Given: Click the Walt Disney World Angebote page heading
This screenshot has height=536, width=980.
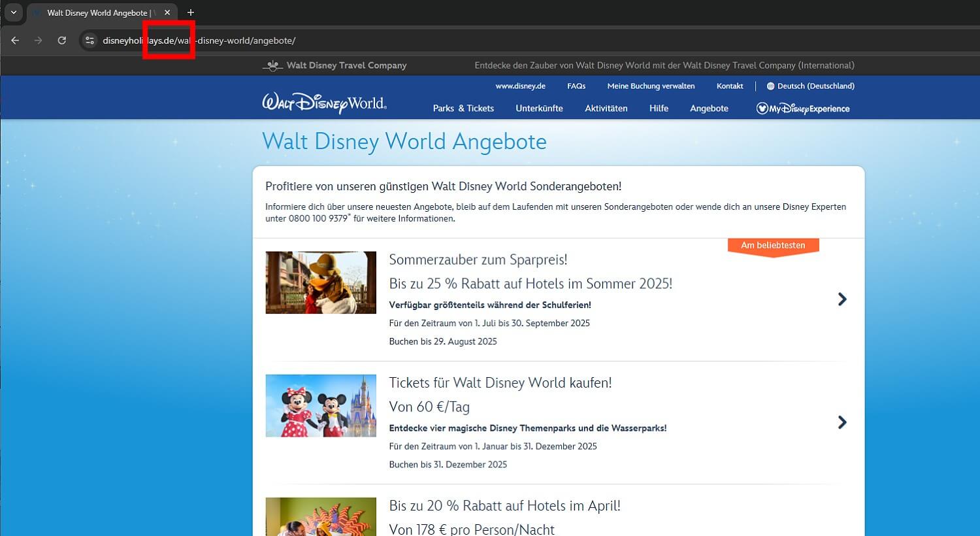Looking at the screenshot, I should pos(404,142).
